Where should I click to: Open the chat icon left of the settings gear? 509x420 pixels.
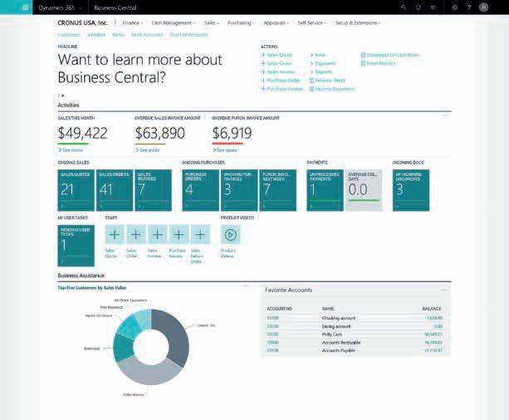[x=433, y=7]
